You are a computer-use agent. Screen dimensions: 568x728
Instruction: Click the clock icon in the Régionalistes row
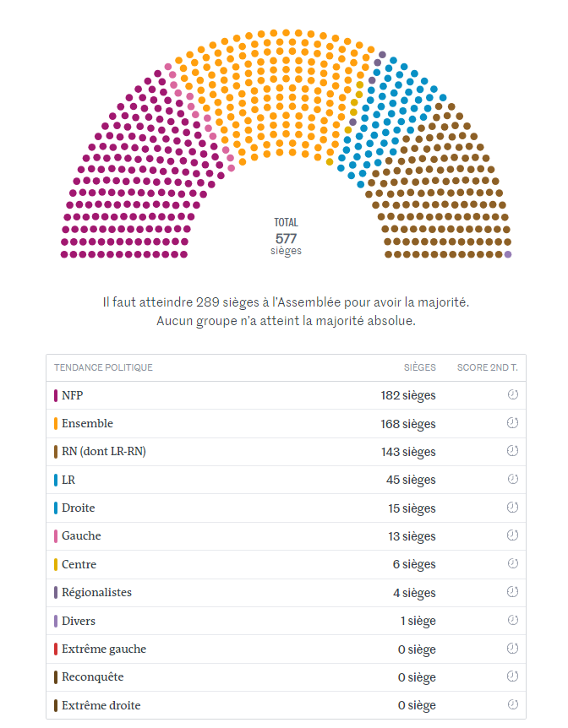pyautogui.click(x=512, y=592)
